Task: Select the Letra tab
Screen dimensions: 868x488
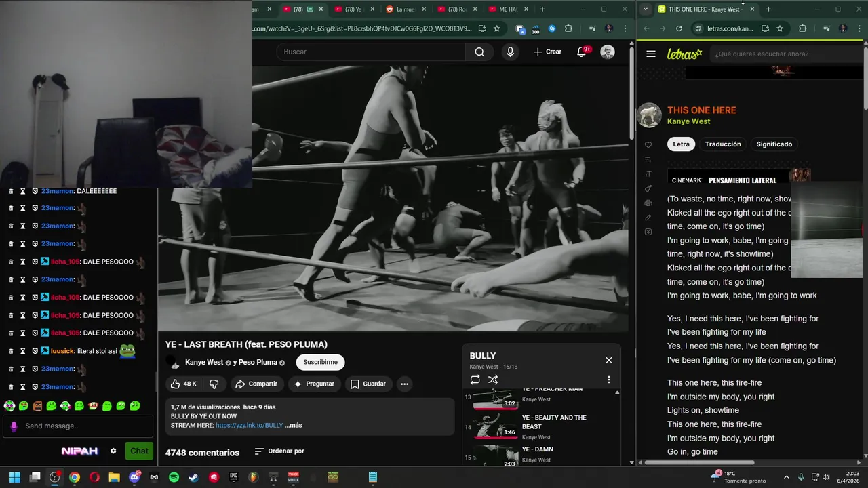Action: (x=682, y=144)
